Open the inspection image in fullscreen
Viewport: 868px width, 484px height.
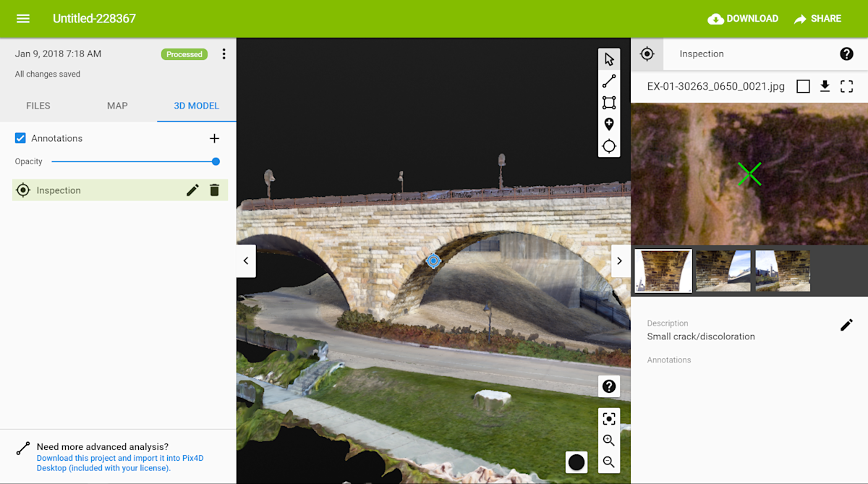pos(846,85)
